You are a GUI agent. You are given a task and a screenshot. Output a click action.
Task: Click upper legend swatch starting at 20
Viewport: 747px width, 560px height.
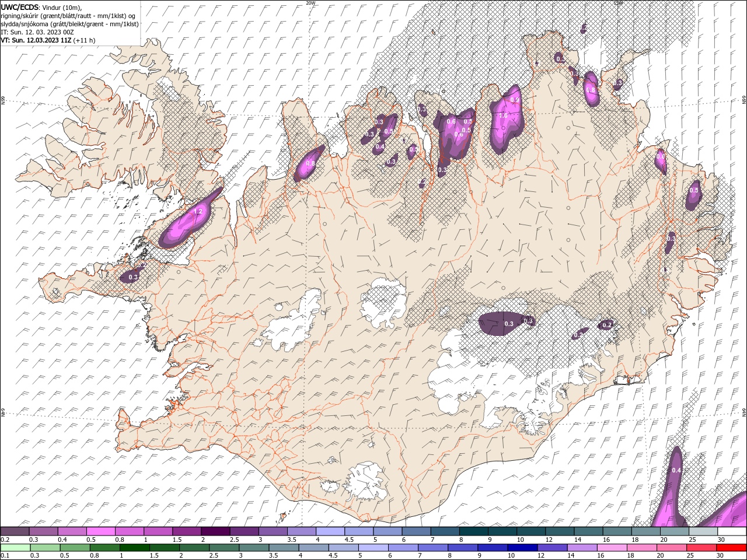tap(675, 531)
